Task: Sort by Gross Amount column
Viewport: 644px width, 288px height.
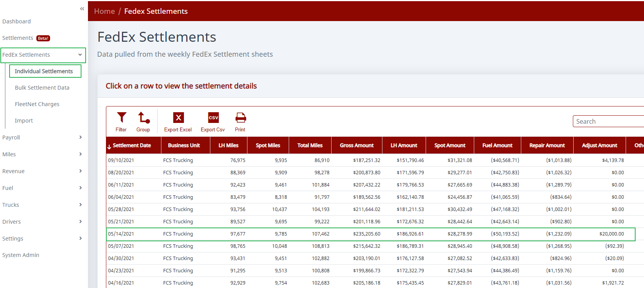Action: pyautogui.click(x=357, y=146)
